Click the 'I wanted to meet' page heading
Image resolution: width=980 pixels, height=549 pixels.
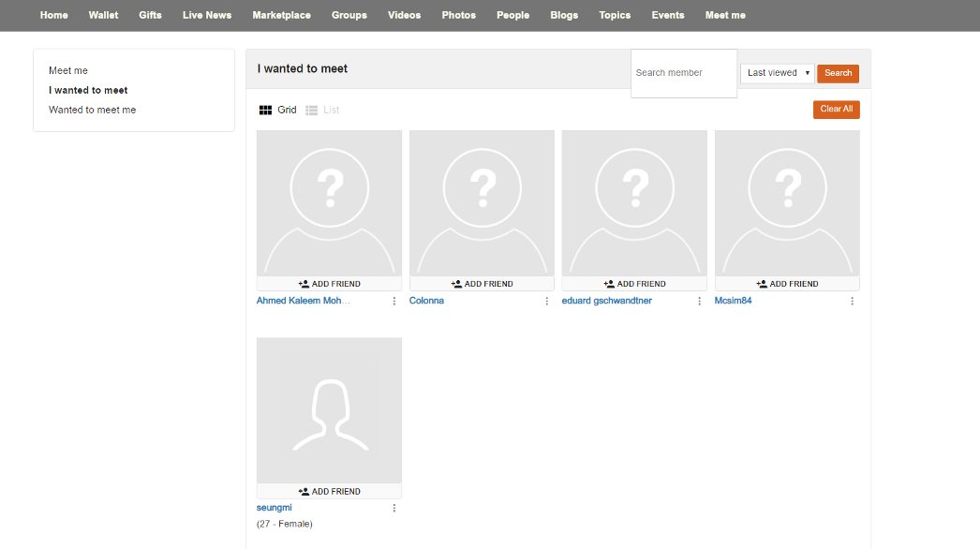click(x=303, y=68)
